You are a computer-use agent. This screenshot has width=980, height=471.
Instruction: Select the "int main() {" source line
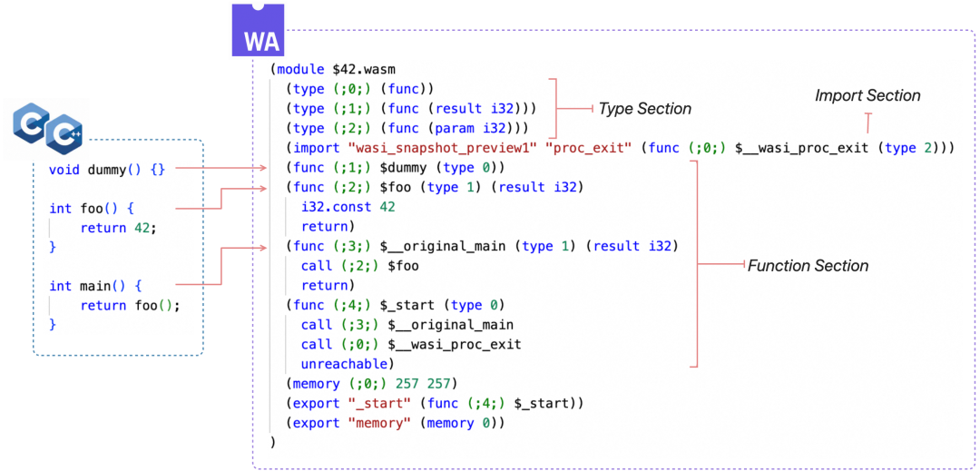coord(95,286)
